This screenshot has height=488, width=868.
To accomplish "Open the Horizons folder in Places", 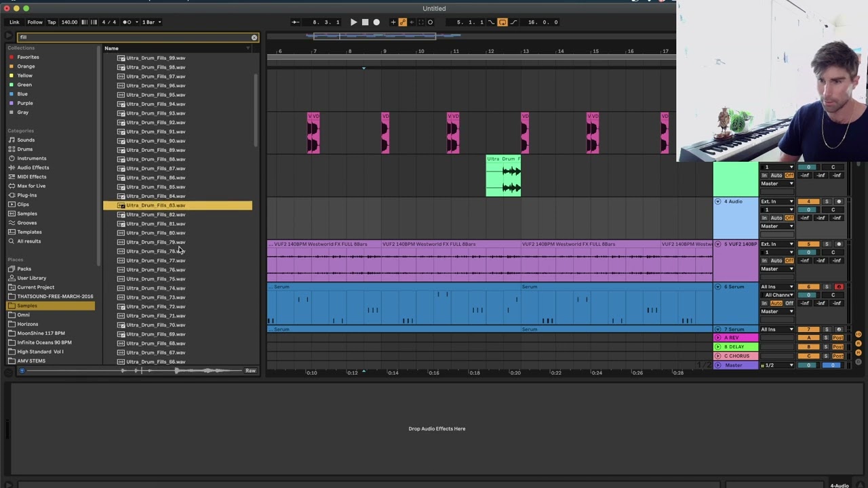I will [x=28, y=324].
